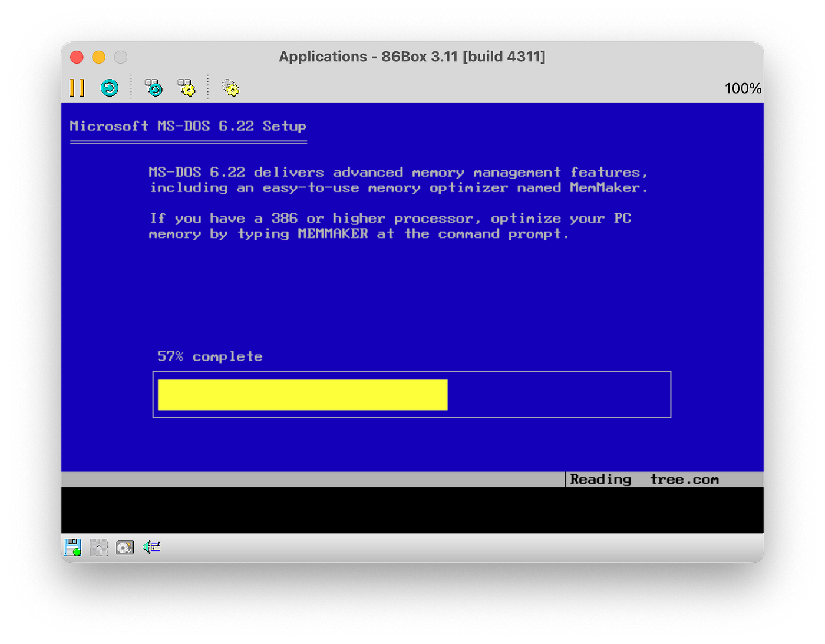Send Ctrl+Alt+Del using the keys-and-reset icon
Image resolution: width=825 pixels, height=644 pixels.
click(x=154, y=88)
